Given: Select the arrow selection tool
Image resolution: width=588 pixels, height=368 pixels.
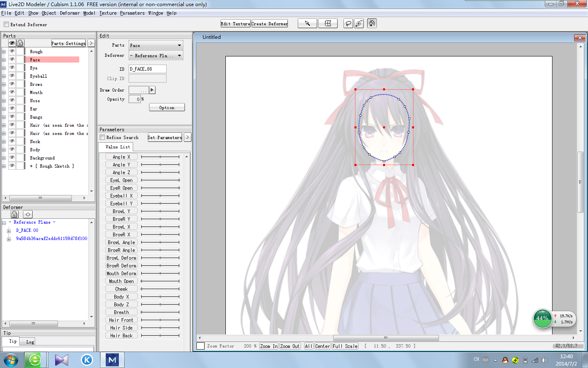Looking at the screenshot, I should pyautogui.click(x=307, y=23).
